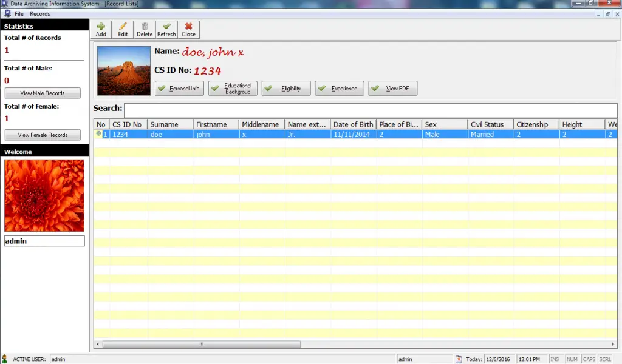Screen dimensions: 622x364
Task: Click the Close toolbar icon
Action: 188,29
